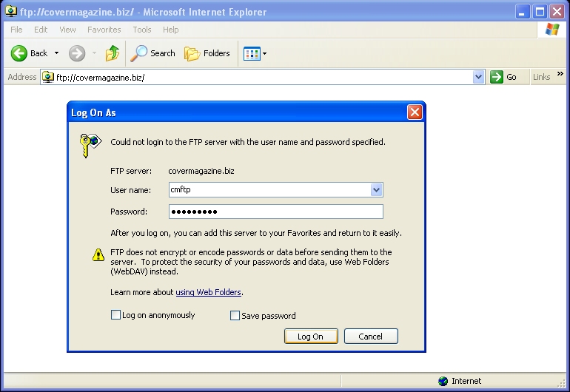Open the Favorites menu

104,30
